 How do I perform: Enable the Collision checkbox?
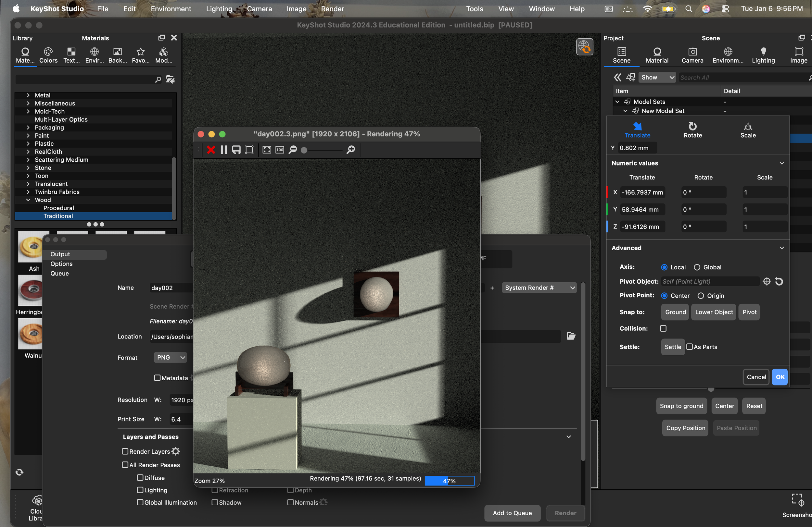[x=663, y=328]
